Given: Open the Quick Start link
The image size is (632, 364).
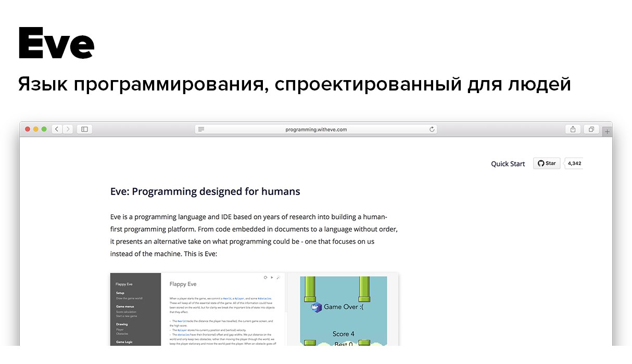Looking at the screenshot, I should click(508, 164).
